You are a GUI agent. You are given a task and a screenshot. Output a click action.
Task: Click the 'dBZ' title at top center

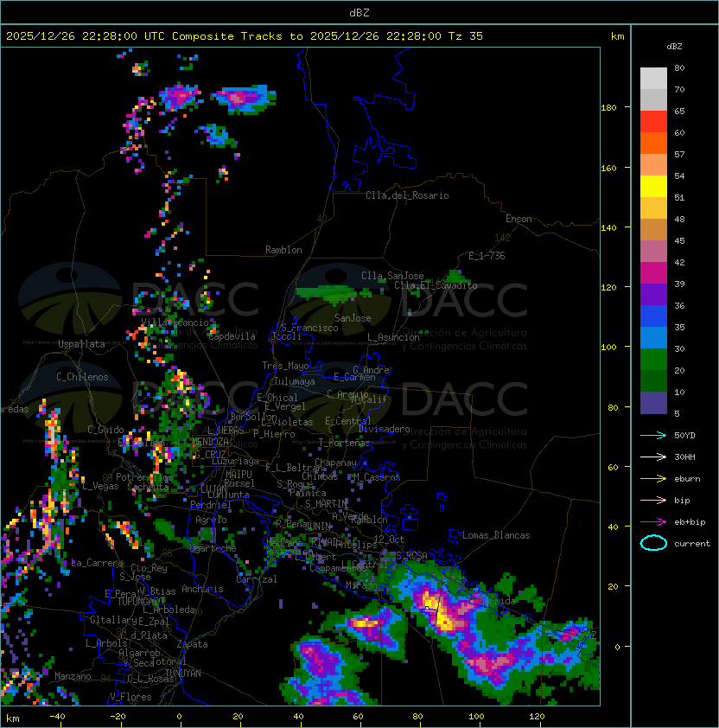click(359, 12)
